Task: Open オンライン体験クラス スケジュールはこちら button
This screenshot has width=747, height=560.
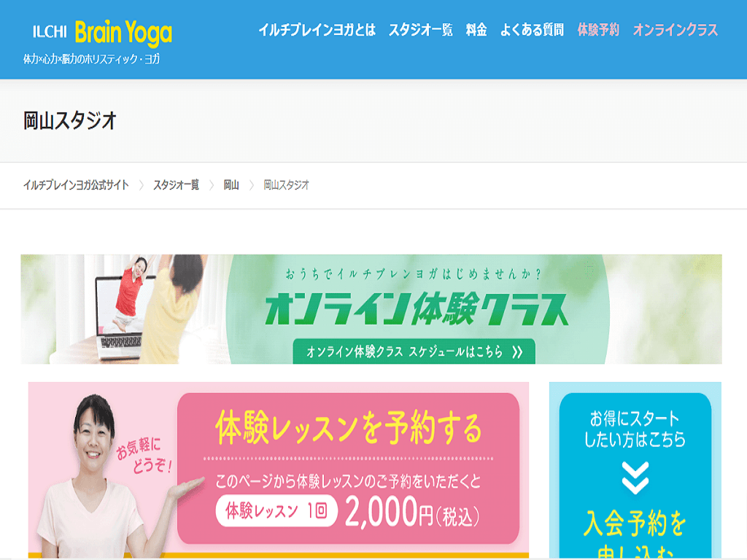Action: (x=414, y=351)
